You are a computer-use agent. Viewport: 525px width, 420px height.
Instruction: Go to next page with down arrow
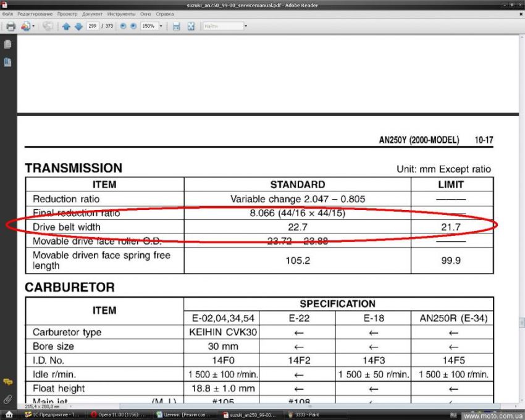(78, 27)
